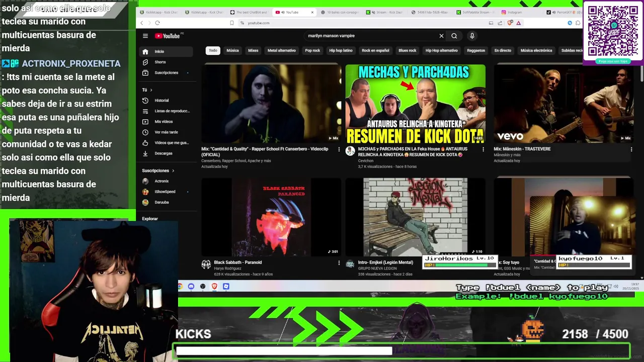644x362 pixels.
Task: Open the Måneskin vevo mix thumbnail
Action: click(563, 104)
